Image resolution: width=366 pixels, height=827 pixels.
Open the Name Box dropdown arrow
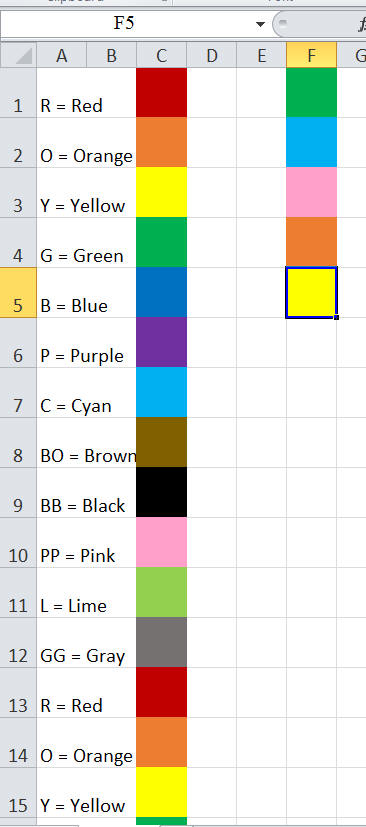[x=260, y=24]
